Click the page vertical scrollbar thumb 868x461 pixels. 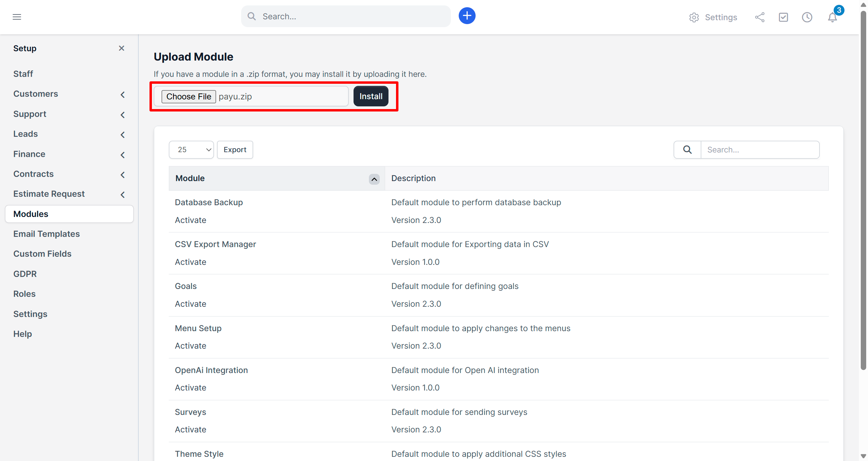(x=863, y=190)
